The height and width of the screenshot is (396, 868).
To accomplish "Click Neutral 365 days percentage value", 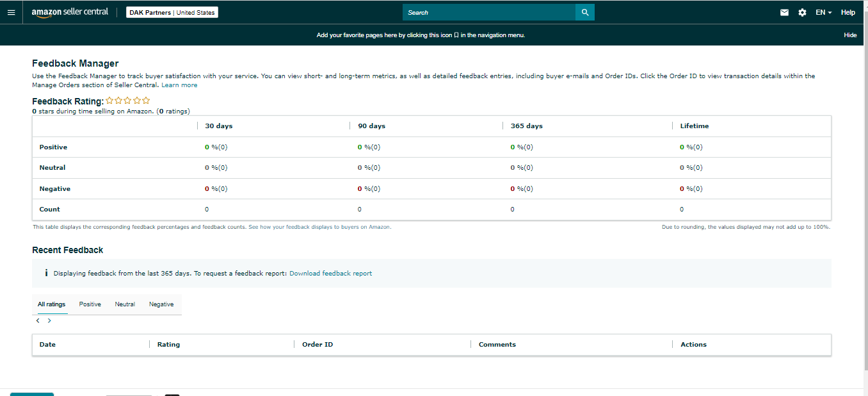I will (522, 168).
